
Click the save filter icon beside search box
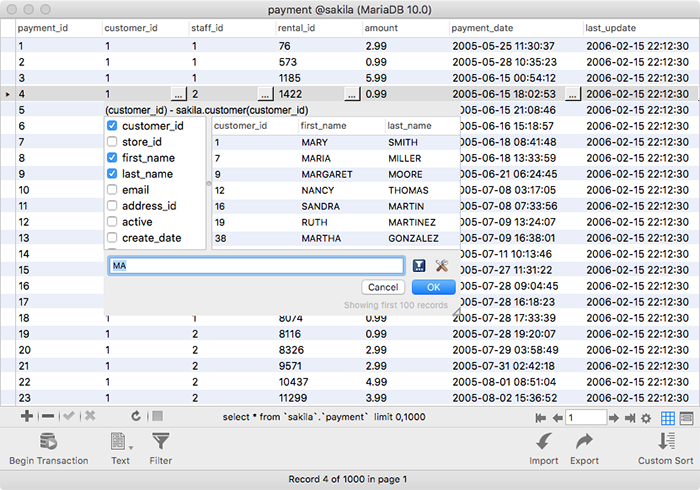(419, 266)
